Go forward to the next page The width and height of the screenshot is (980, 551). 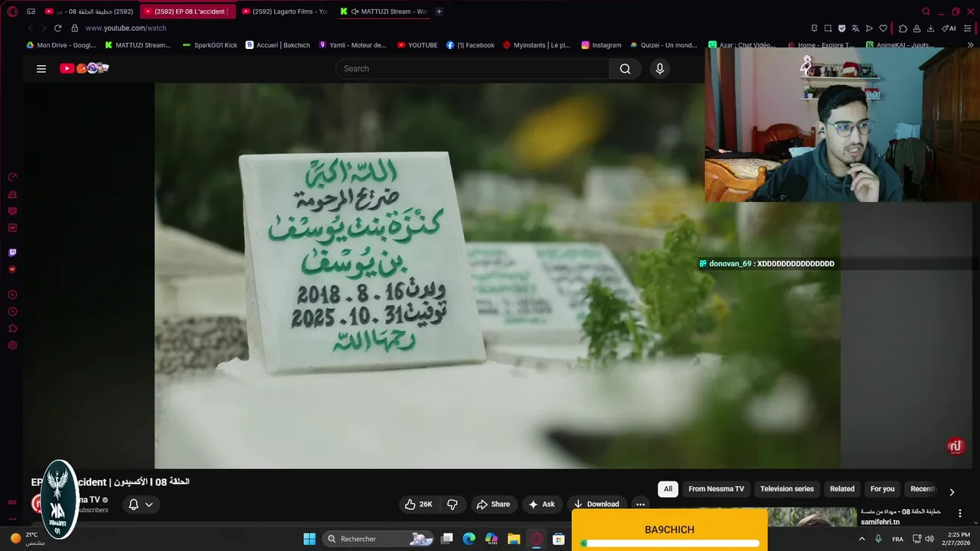click(x=44, y=28)
